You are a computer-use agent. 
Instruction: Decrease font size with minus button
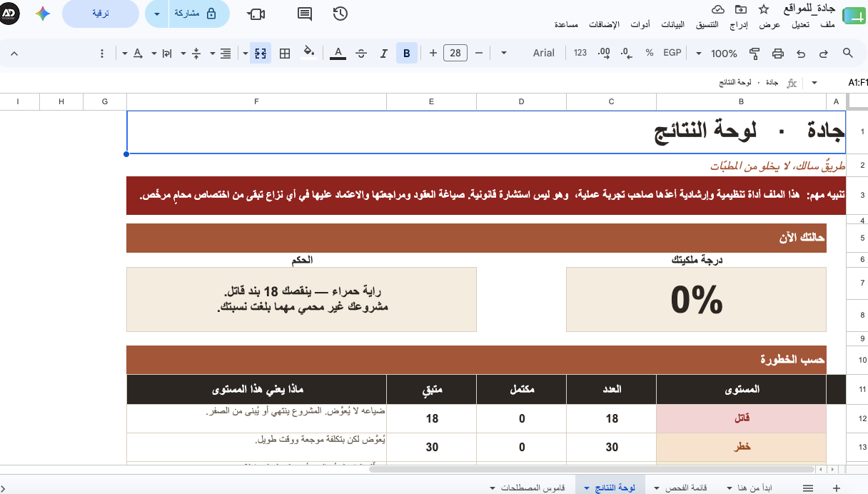point(479,53)
